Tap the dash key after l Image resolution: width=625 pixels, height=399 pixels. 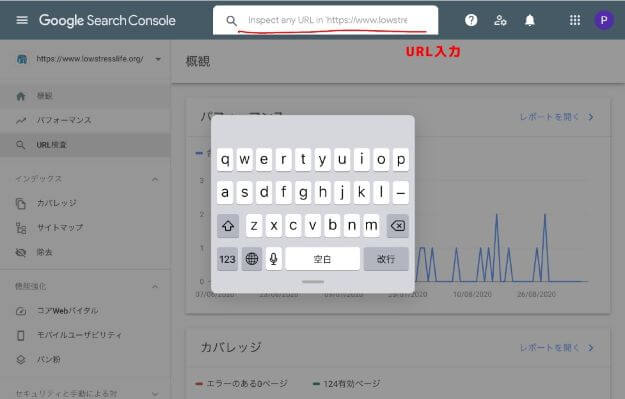[x=401, y=193]
